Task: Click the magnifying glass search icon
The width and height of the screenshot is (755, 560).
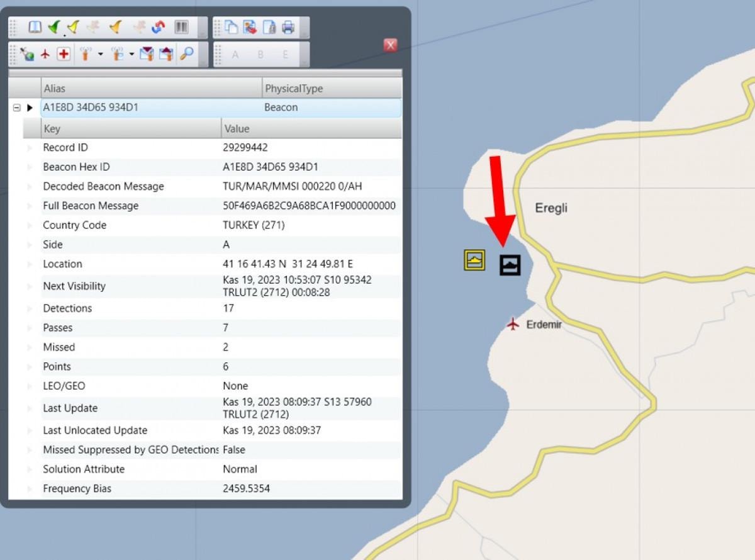Action: tap(186, 55)
